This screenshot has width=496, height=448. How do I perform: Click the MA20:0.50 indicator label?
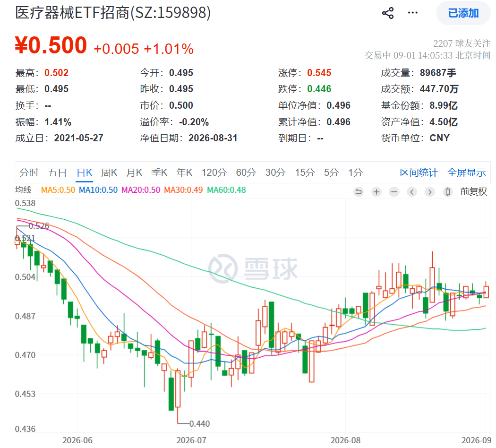[x=141, y=190]
